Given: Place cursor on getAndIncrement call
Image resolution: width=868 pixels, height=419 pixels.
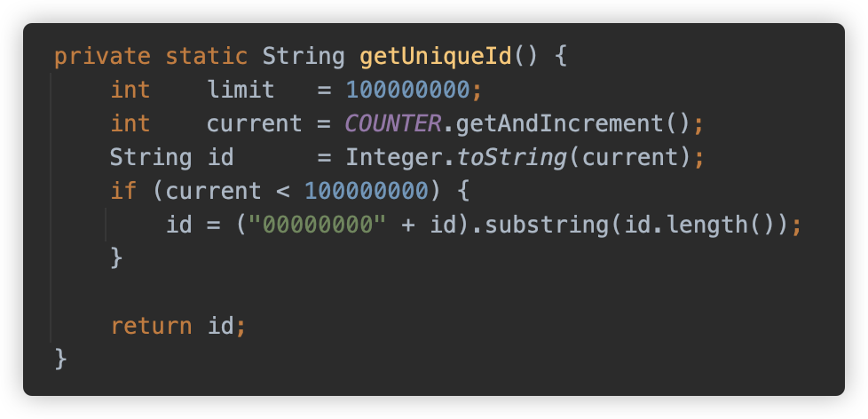Looking at the screenshot, I should point(560,124).
